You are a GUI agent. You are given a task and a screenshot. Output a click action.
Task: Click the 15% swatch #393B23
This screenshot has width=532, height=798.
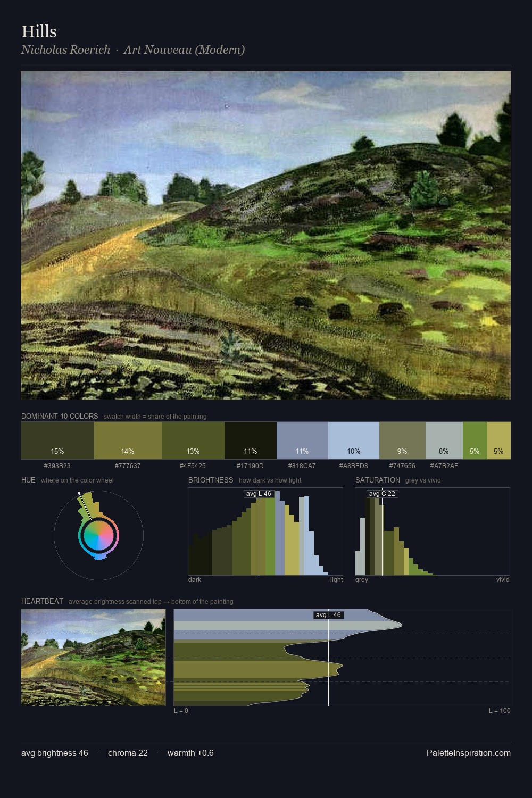(x=57, y=440)
